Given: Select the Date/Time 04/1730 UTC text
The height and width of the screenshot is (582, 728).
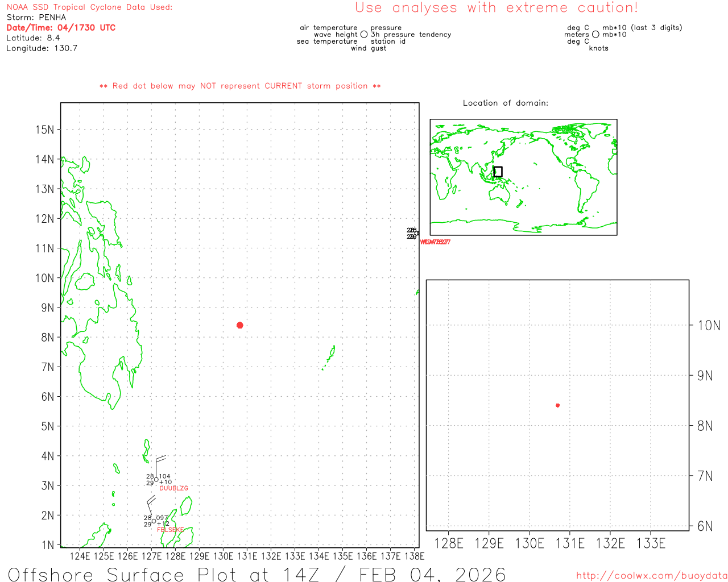Looking at the screenshot, I should tap(61, 28).
